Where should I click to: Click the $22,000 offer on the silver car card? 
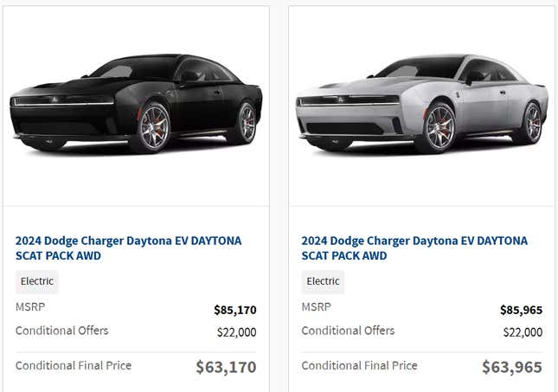tap(523, 332)
